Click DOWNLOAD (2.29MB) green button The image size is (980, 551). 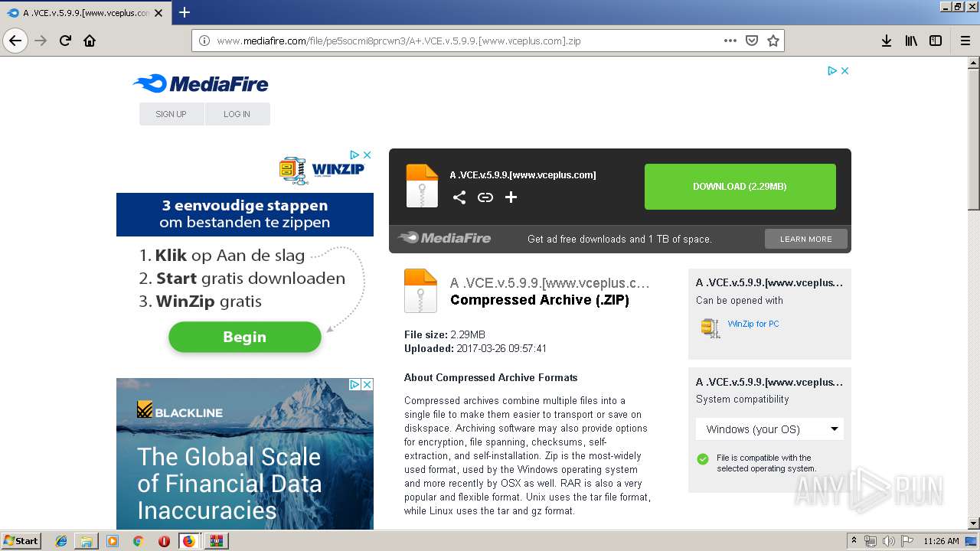pyautogui.click(x=740, y=187)
